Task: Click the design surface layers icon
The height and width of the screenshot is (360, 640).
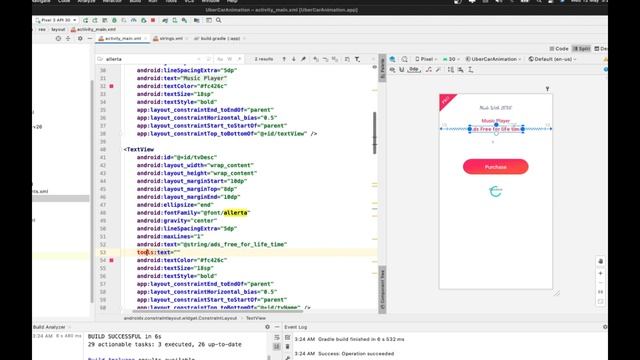Action: 393,59
